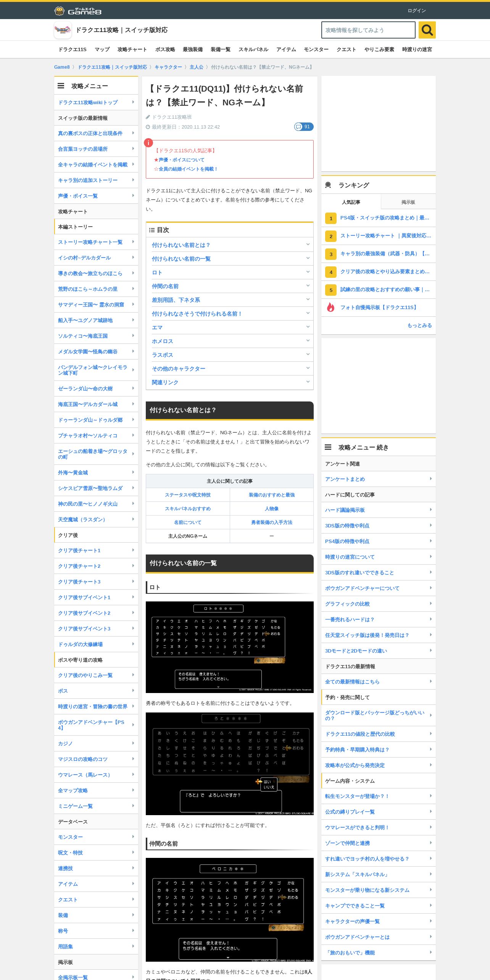Viewport: 490px width, 980px height.
Task: Open 時渡りの迷宮 in the top navigation
Action: click(417, 50)
